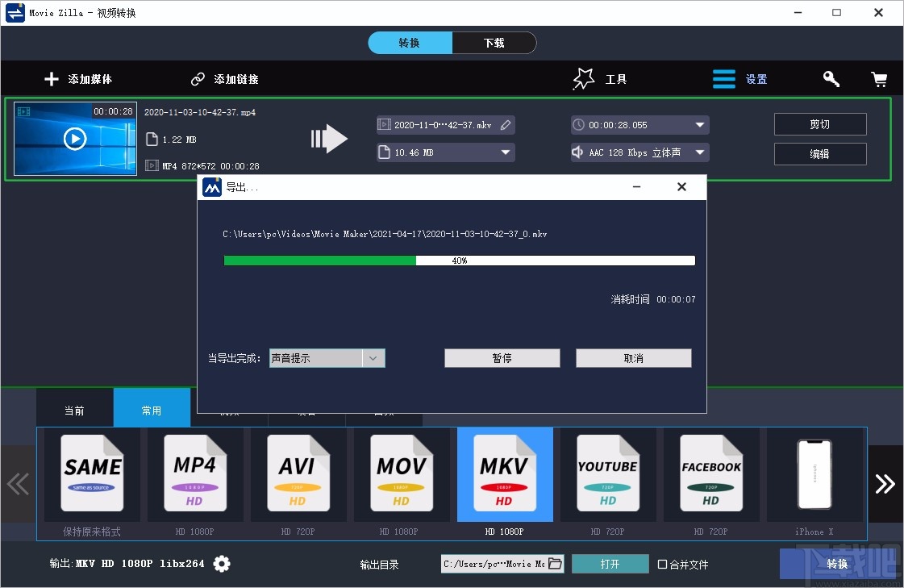Click the 添加链接 chain link icon

(x=198, y=78)
